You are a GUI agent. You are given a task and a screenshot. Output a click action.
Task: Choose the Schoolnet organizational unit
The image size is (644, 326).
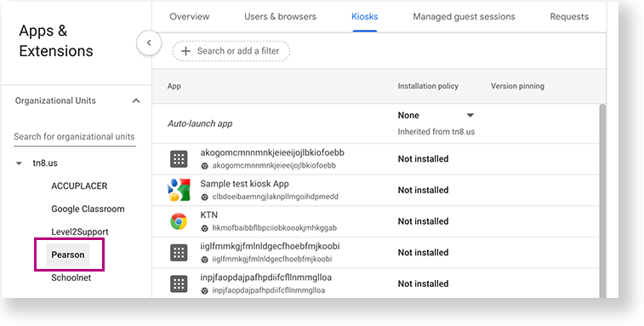(71, 277)
